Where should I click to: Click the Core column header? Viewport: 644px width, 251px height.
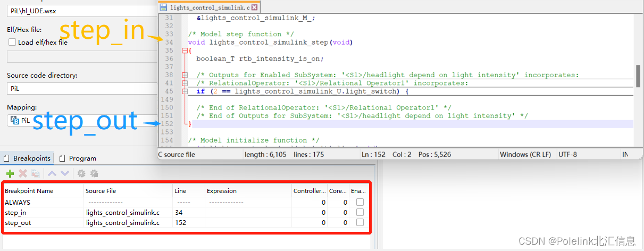click(338, 190)
